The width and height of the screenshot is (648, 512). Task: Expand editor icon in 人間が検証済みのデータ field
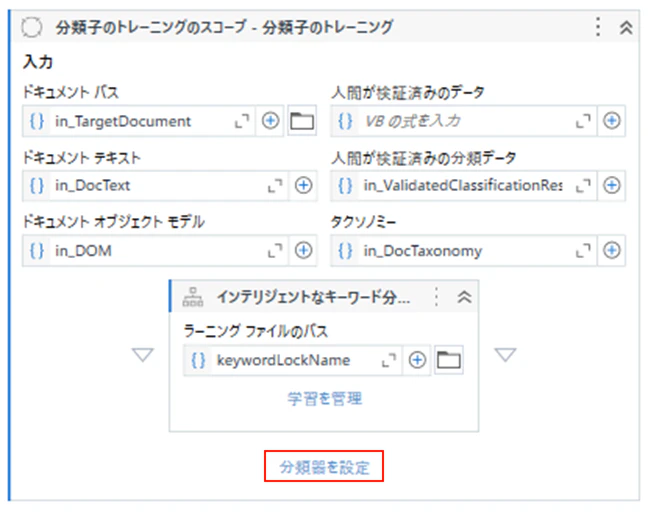click(583, 121)
